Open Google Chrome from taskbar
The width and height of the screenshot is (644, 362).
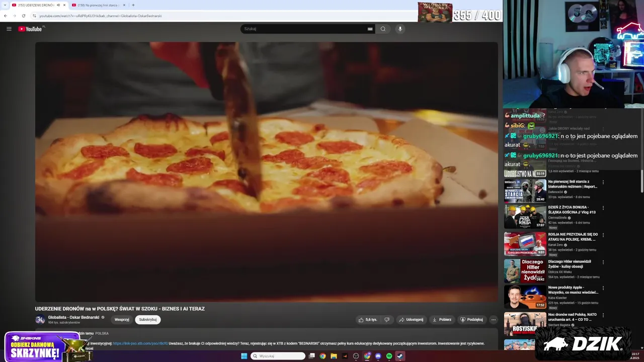pyautogui.click(x=323, y=356)
